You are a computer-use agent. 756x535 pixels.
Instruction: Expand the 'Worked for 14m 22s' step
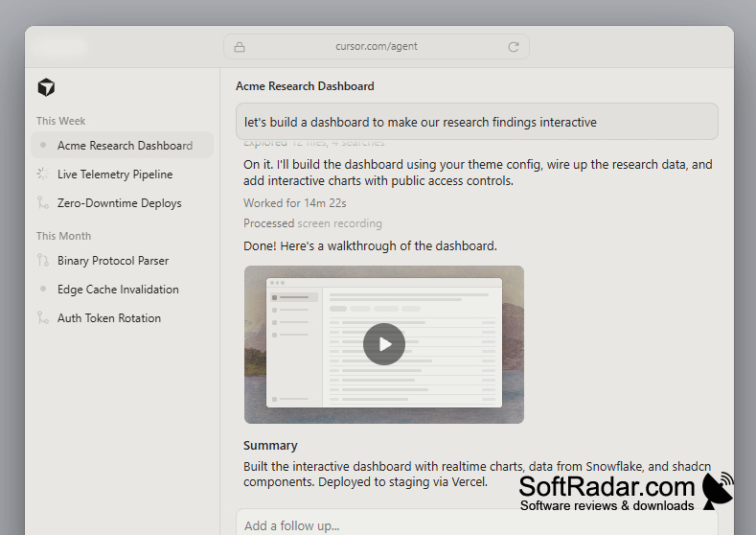click(294, 203)
